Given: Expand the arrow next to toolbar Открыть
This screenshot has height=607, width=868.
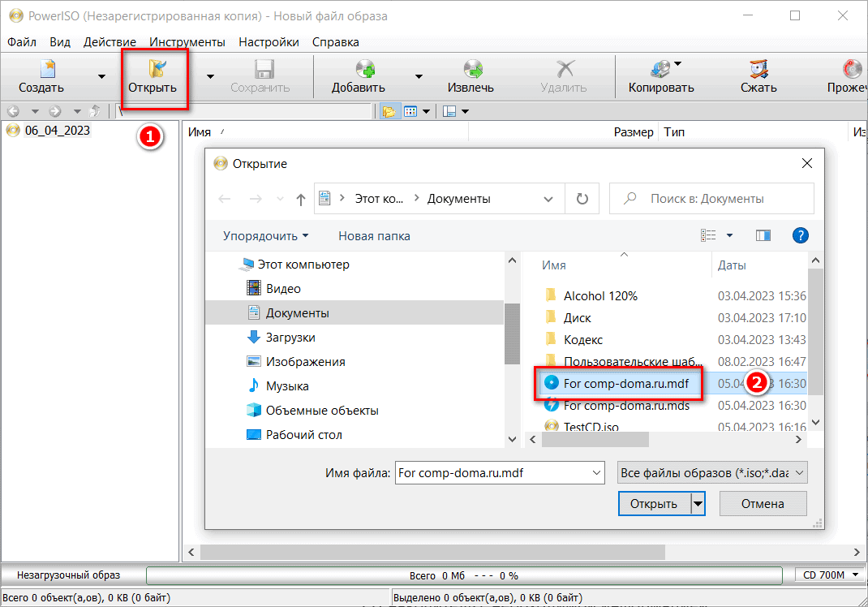Looking at the screenshot, I should pos(210,76).
